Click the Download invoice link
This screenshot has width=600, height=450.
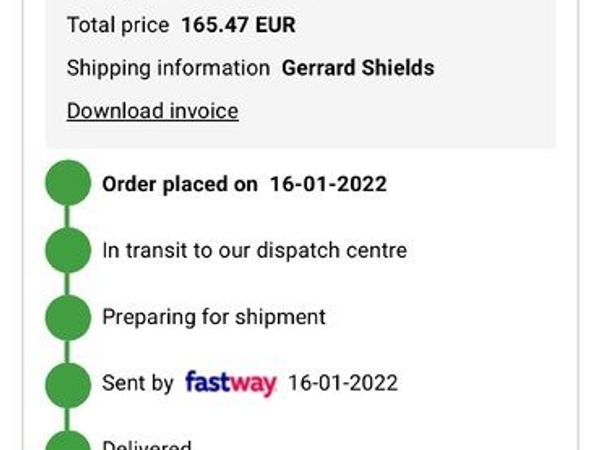point(152,111)
